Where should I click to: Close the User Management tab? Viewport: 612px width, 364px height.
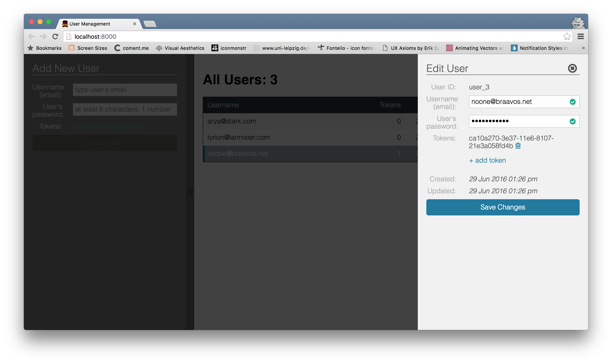click(x=134, y=24)
